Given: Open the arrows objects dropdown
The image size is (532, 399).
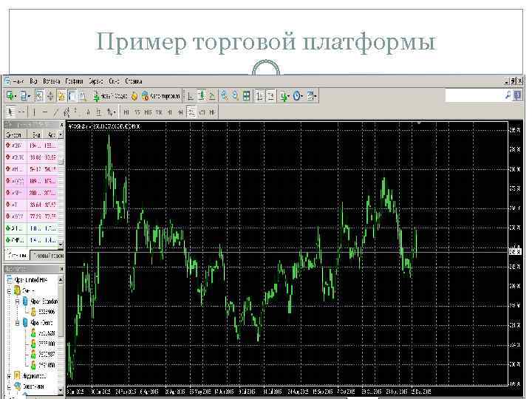Looking at the screenshot, I should [x=112, y=112].
